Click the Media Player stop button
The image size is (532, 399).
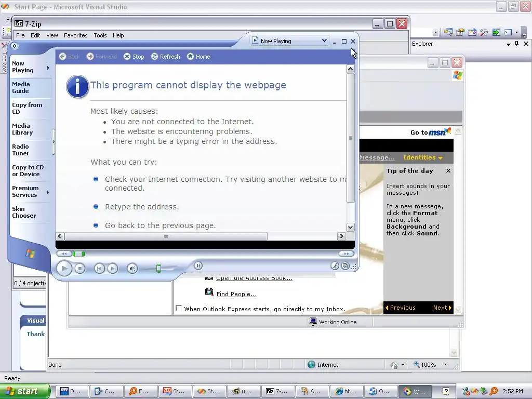coord(79,269)
